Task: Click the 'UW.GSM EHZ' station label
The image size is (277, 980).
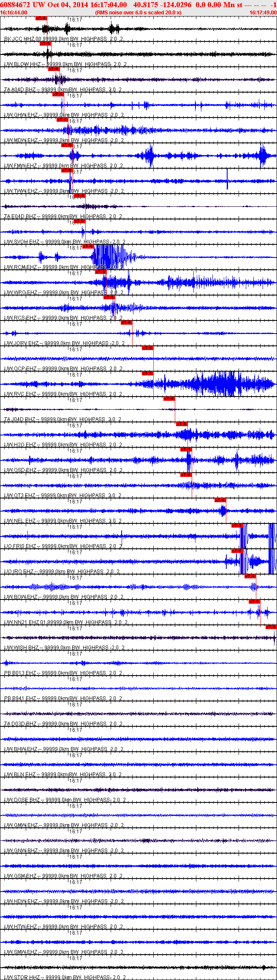Action: pos(20,876)
